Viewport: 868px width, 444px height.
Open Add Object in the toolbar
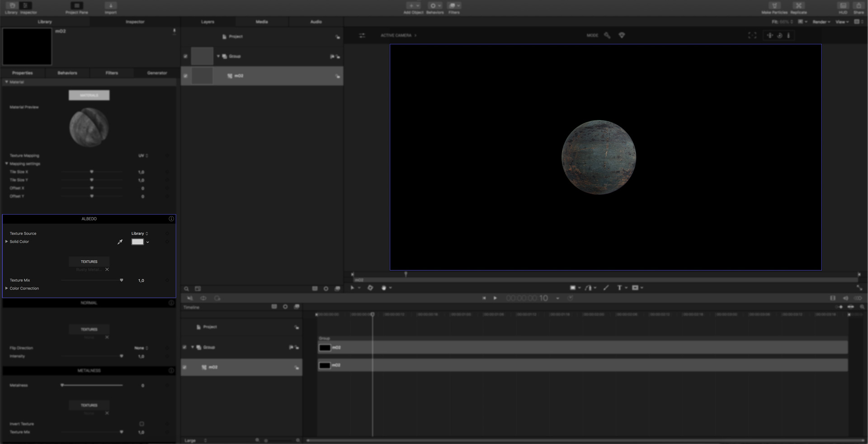pos(413,8)
